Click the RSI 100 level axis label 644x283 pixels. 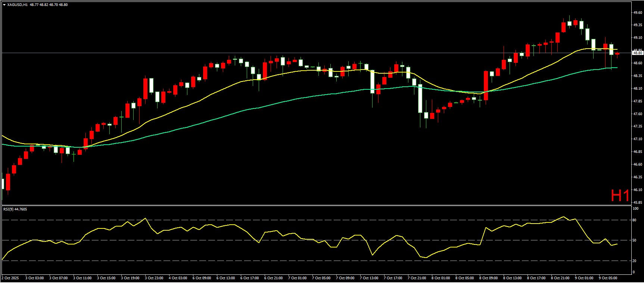(x=635, y=209)
